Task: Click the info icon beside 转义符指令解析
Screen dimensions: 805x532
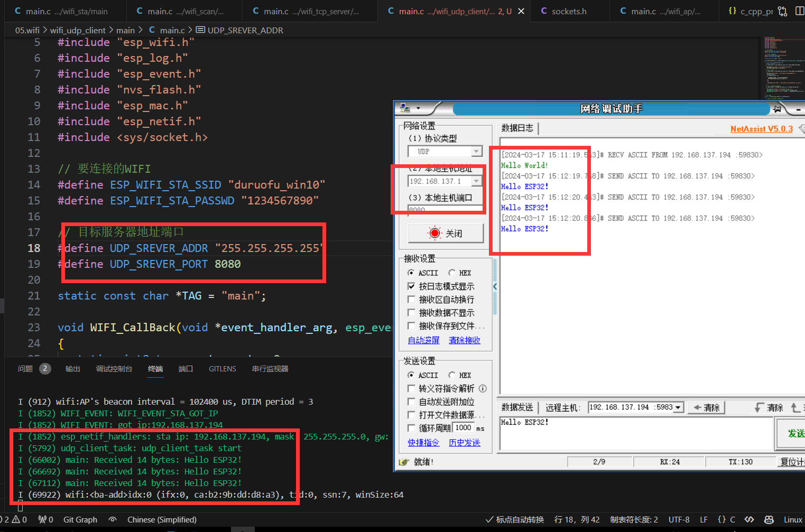Action: point(483,388)
